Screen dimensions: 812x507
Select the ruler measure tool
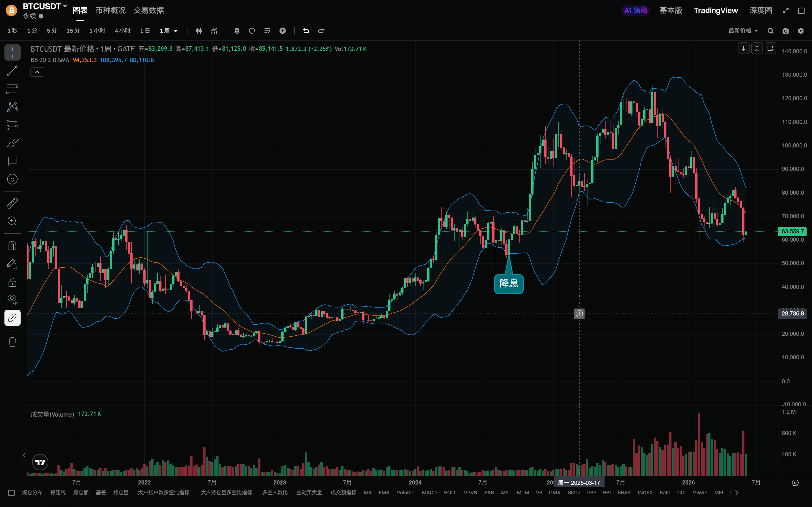12,203
